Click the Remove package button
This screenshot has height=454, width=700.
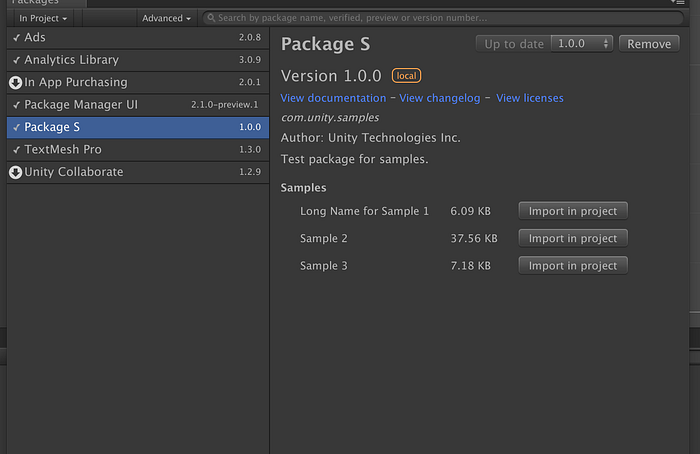point(649,44)
